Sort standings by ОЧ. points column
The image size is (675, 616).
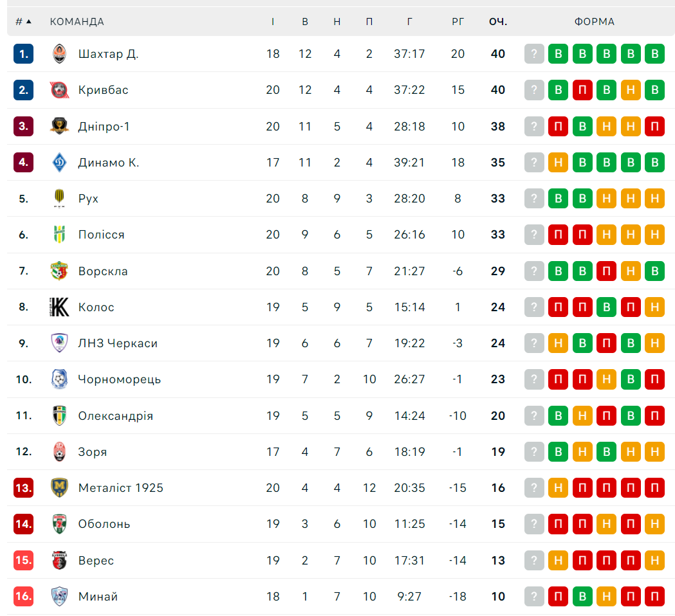pos(498,21)
